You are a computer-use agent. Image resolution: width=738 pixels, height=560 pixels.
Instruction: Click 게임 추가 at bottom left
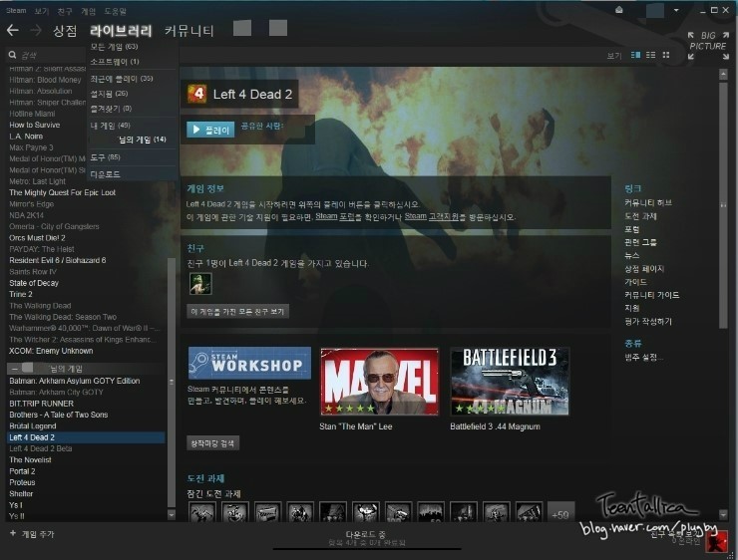38,534
